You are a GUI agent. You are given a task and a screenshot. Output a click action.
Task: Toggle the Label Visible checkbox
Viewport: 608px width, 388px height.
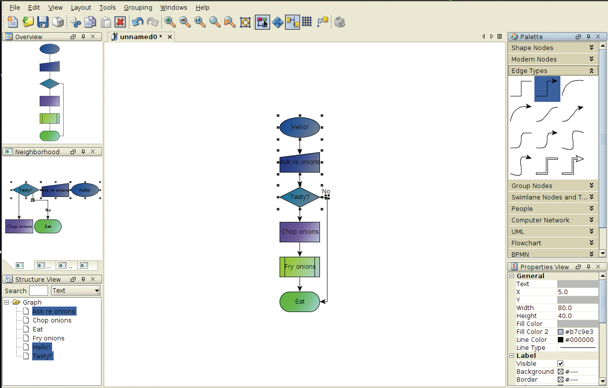point(560,364)
